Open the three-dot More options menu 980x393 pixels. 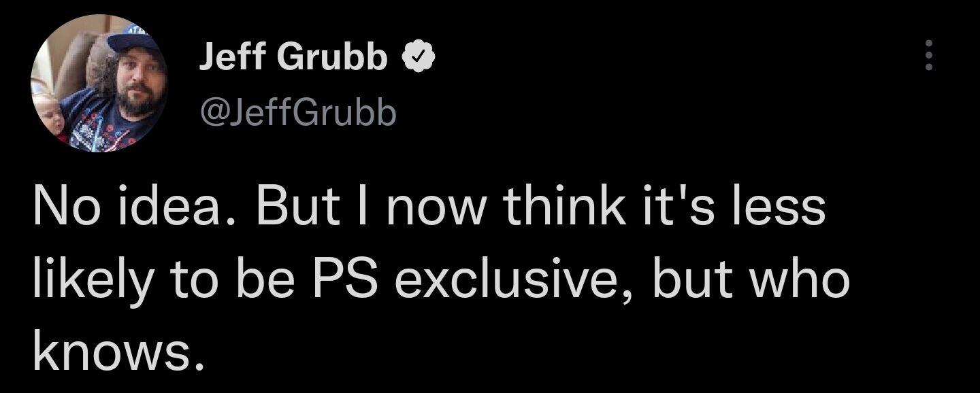point(928,56)
